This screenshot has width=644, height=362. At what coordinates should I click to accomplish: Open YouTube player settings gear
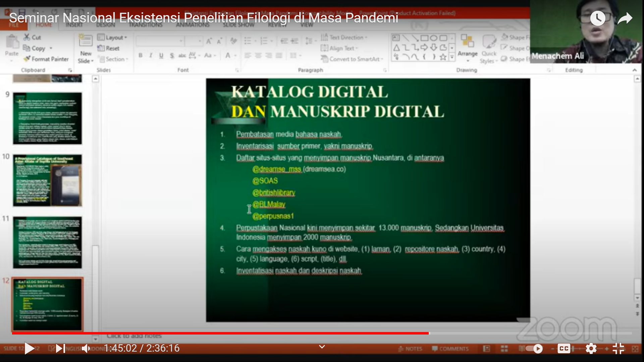(591, 349)
